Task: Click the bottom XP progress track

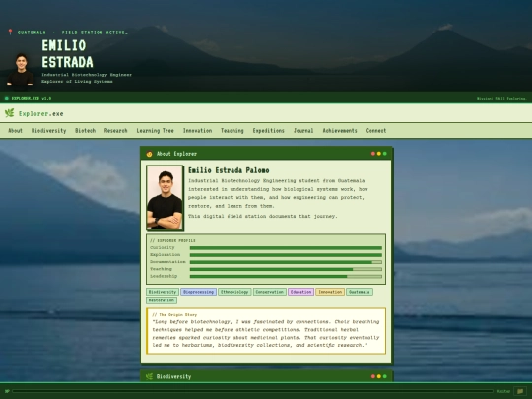Action: click(252, 391)
